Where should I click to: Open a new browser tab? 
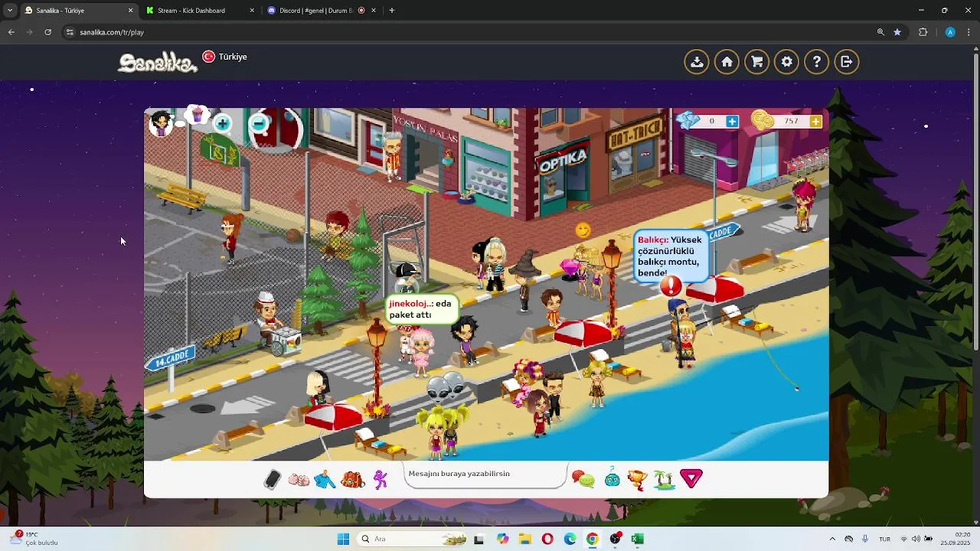coord(392,11)
